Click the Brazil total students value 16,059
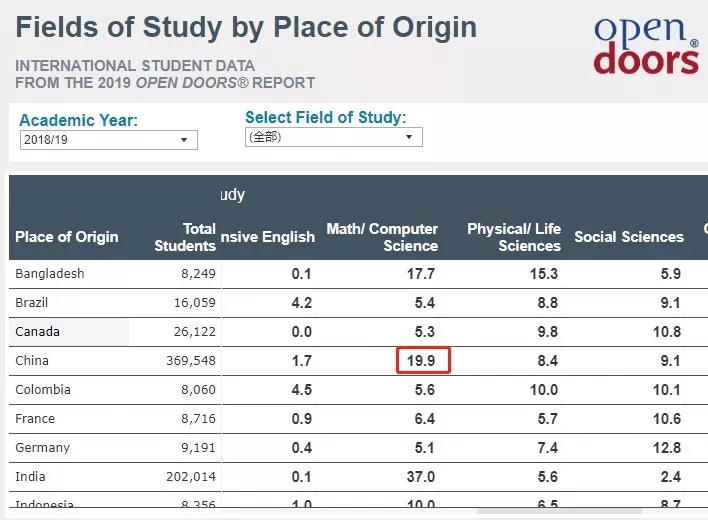Screen dimensions: 708x520 pyautogui.click(x=195, y=303)
